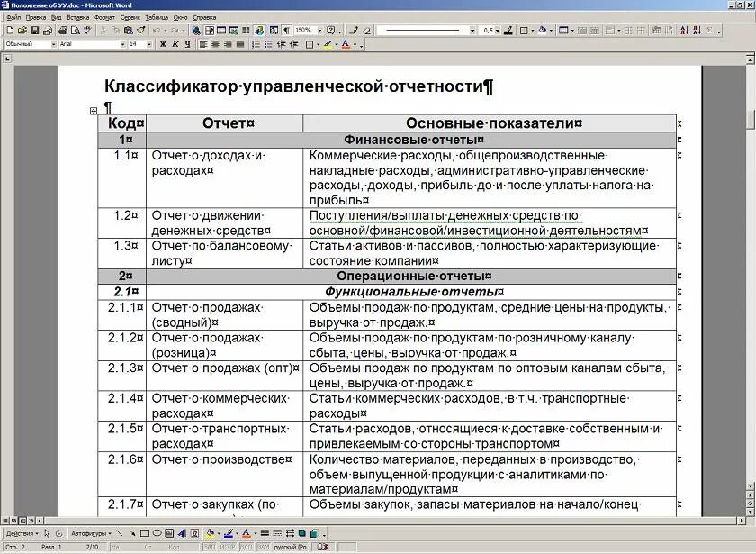Open the style dropdown (Обычный)
Screen dimensions: 756x554
click(53, 44)
